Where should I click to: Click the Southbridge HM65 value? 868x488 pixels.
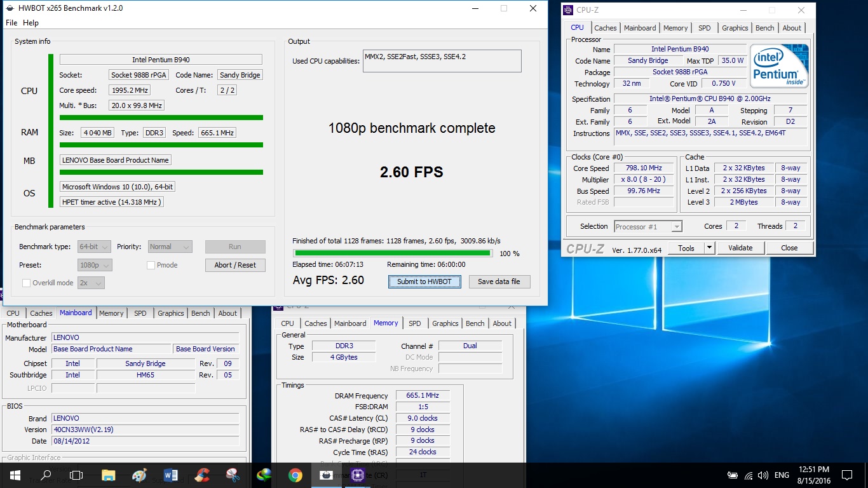[146, 375]
